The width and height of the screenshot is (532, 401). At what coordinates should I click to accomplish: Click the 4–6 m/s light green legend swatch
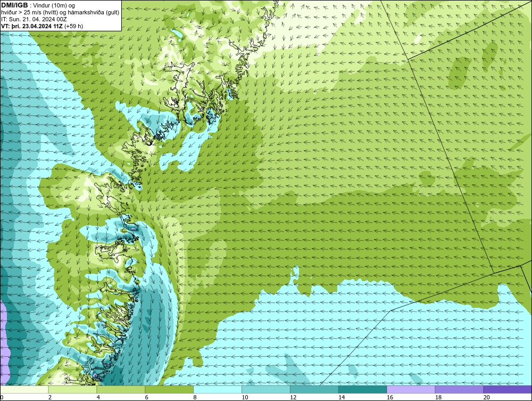(121, 389)
